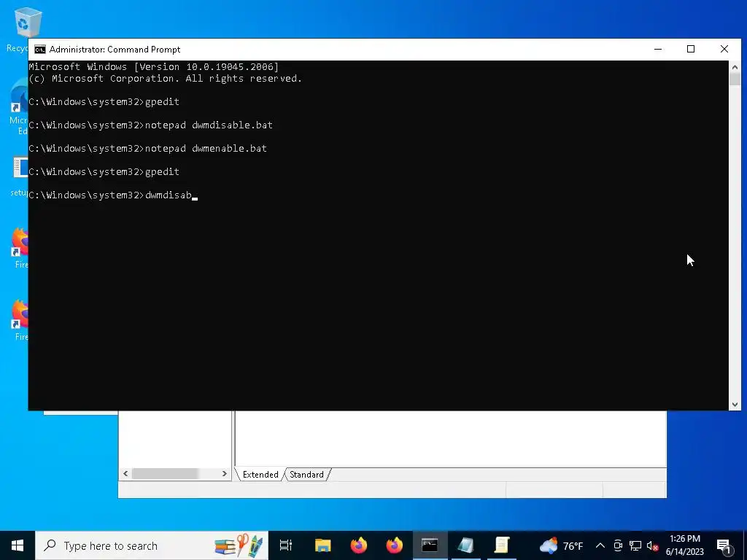The width and height of the screenshot is (747, 560).
Task: Select the lower Firefox desktop shortcut
Action: click(20, 320)
